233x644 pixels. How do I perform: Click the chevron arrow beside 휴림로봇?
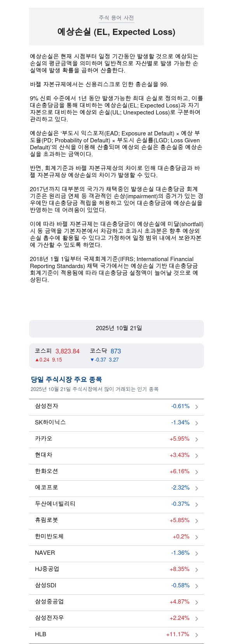pos(196,521)
